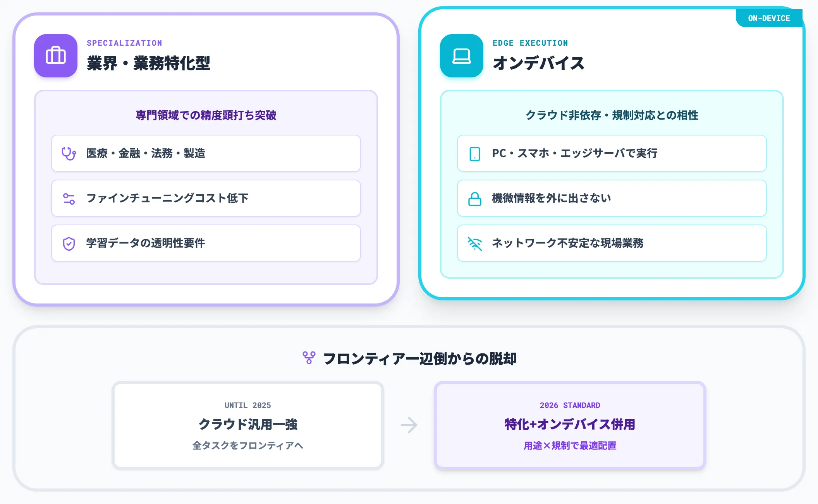Click the 業界・業務特化型 heading
This screenshot has height=504, width=818.
(x=148, y=63)
